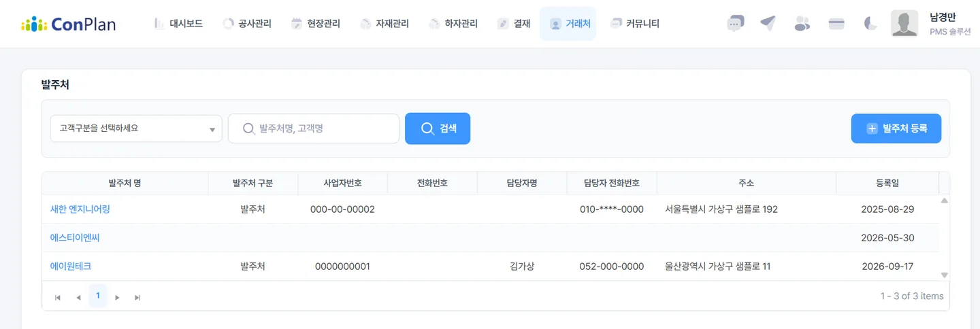The width and height of the screenshot is (980, 329).
Task: Open the 커뮤니티 menu
Action: pos(635,24)
